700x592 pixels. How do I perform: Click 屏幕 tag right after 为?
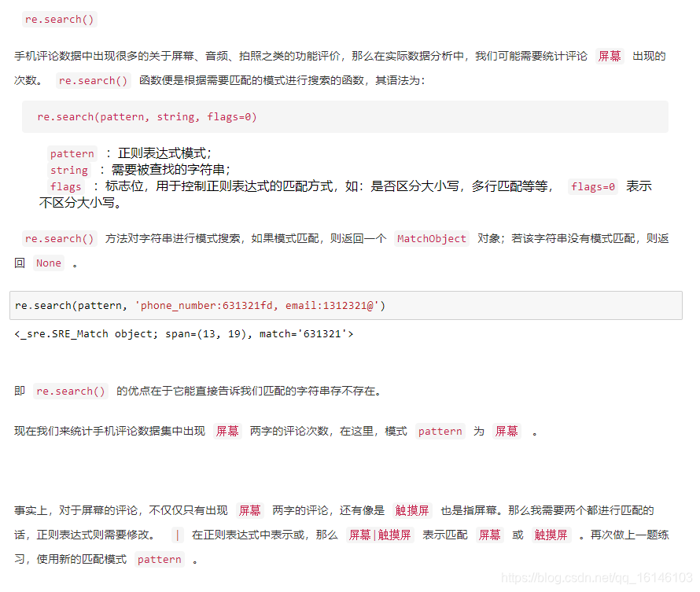507,431
